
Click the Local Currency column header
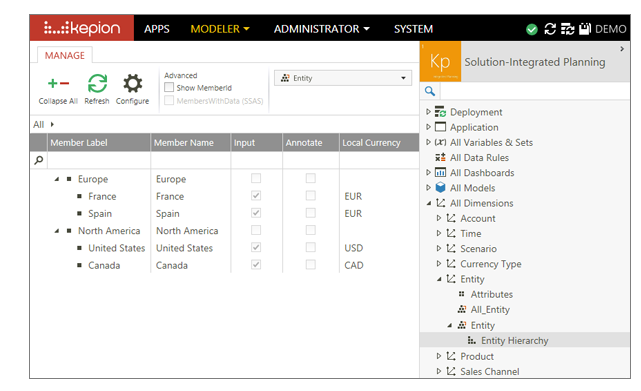click(x=379, y=142)
